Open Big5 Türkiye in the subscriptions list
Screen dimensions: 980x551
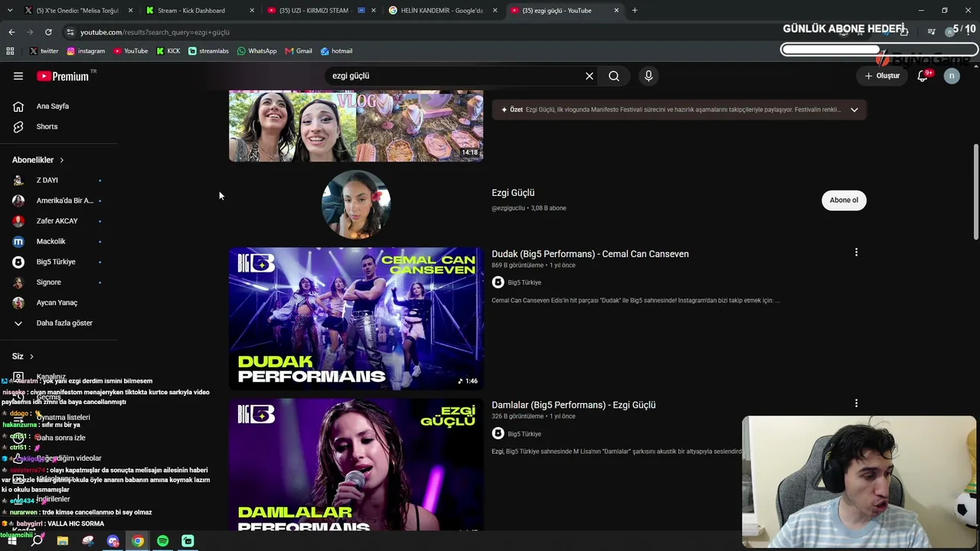[56, 262]
